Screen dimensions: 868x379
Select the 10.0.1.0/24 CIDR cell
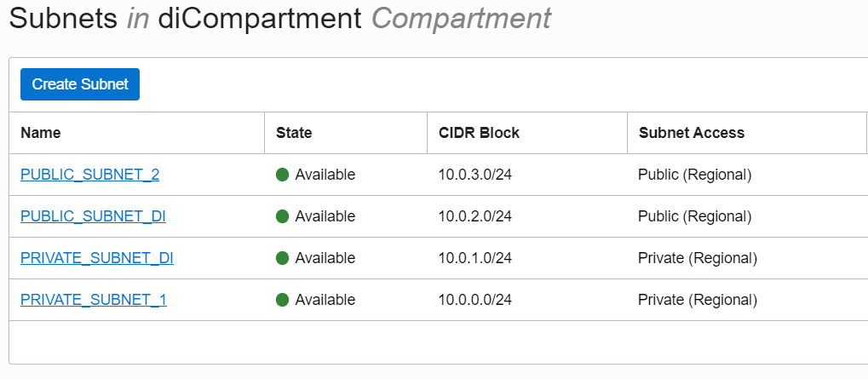pos(474,258)
